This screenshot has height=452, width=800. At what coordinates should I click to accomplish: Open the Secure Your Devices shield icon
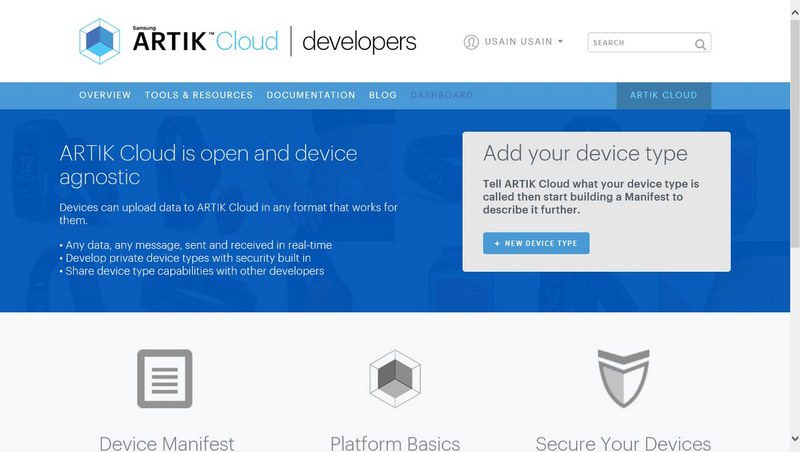click(x=623, y=379)
